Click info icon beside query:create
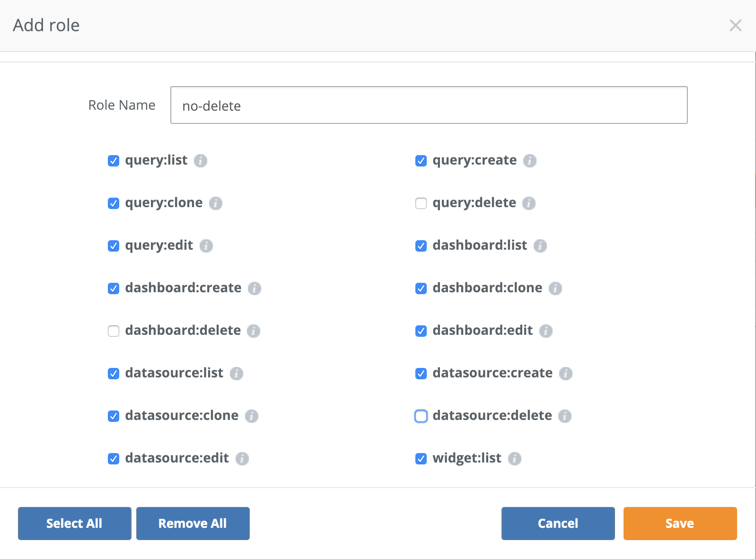756x559 pixels. 529,161
